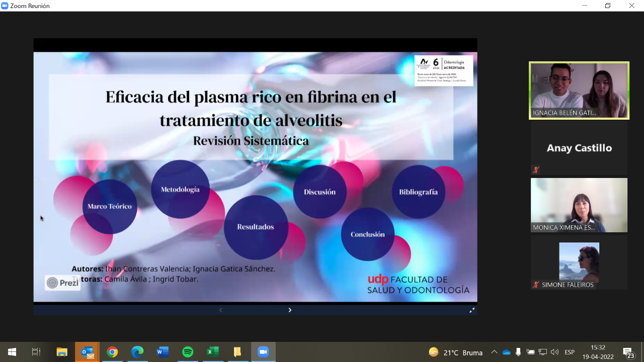Go back with previous Prezi arrow
This screenshot has height=362, width=644.
(x=220, y=310)
